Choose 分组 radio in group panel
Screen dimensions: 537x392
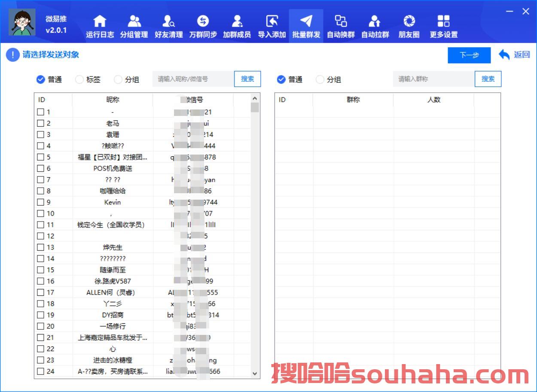coord(320,79)
